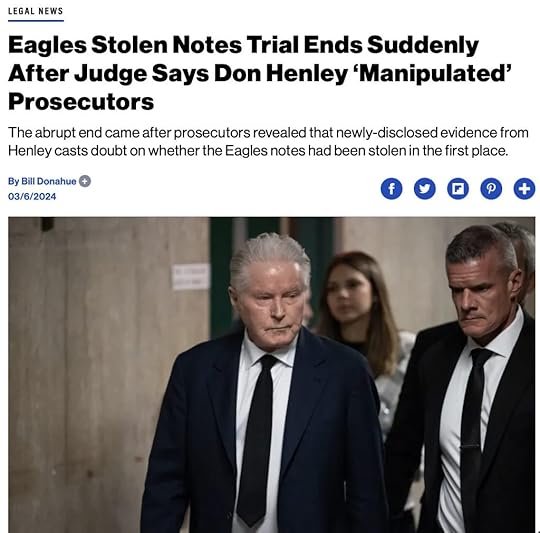Click the first headline line 'Eagles Stolen Notes Trial'
Viewport: 540px width, 533px height.
click(x=185, y=45)
